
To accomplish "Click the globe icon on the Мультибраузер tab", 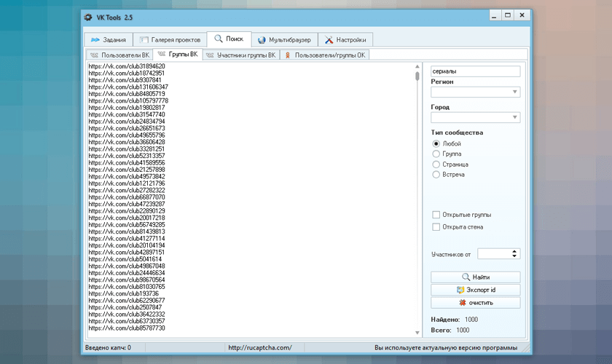I will (262, 39).
